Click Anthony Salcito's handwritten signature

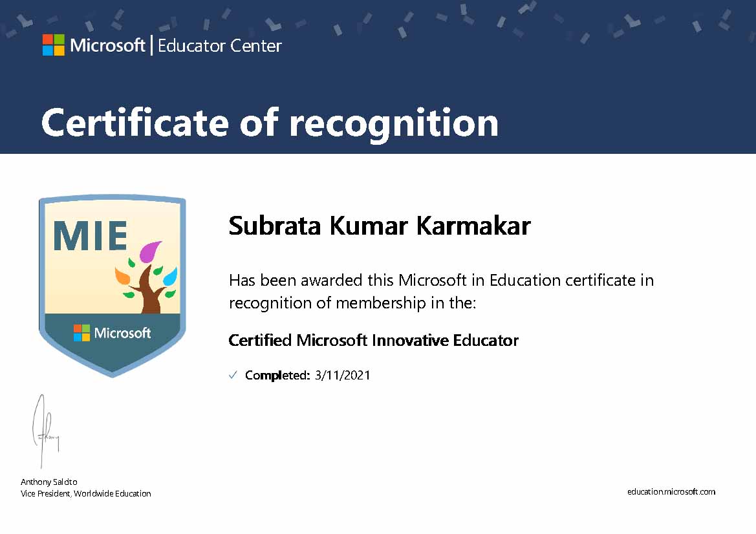pos(45,431)
